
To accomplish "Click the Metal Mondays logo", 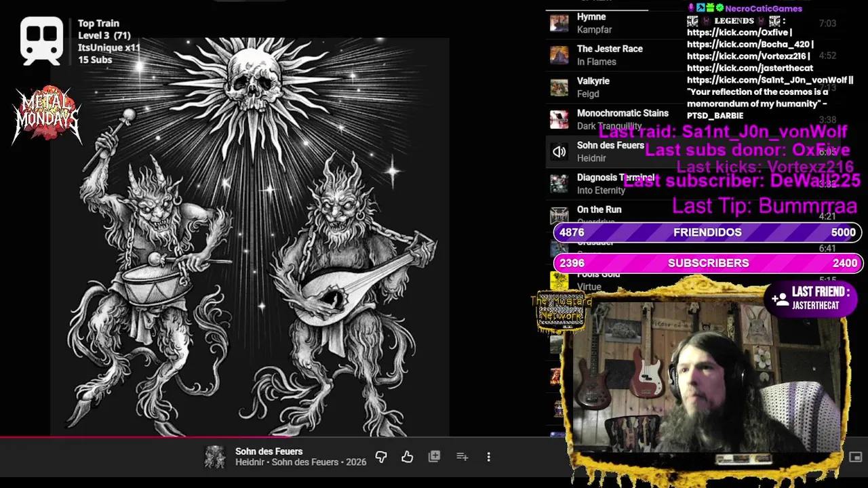I will click(47, 114).
